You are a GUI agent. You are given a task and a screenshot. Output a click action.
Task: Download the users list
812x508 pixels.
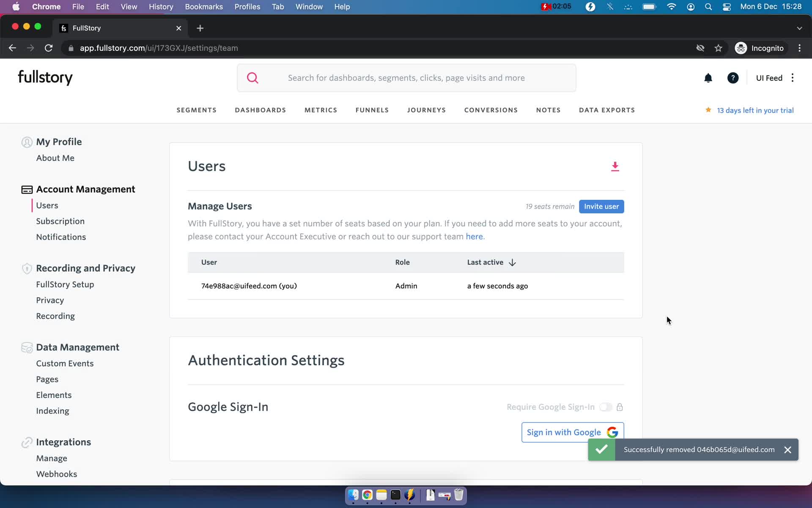[x=615, y=166]
